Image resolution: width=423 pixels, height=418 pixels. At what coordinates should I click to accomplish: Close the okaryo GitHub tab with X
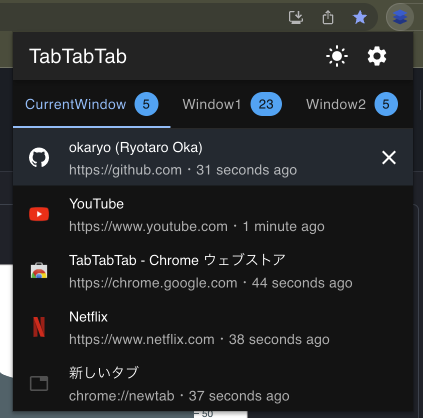coord(389,157)
